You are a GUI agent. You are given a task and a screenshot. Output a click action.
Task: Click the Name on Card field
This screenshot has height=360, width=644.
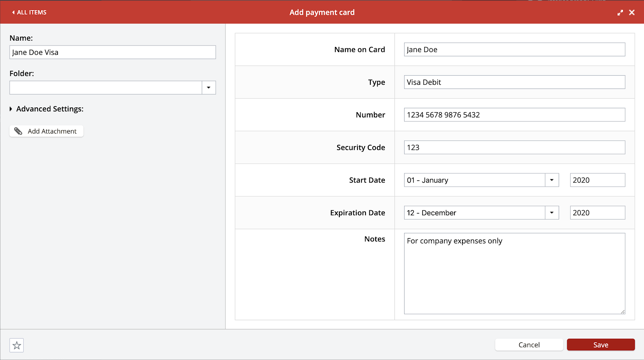(x=514, y=49)
